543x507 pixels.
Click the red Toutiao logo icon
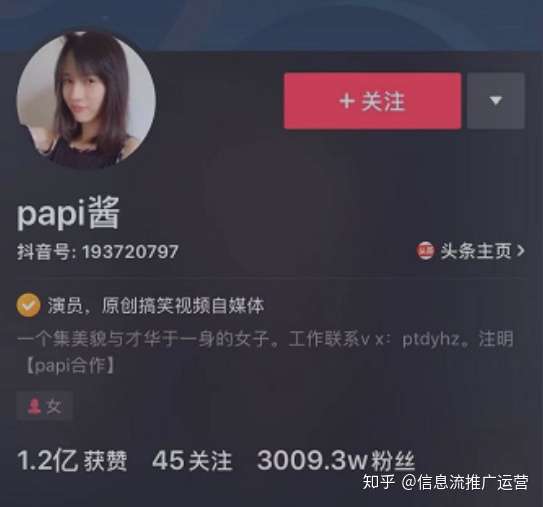click(x=425, y=251)
